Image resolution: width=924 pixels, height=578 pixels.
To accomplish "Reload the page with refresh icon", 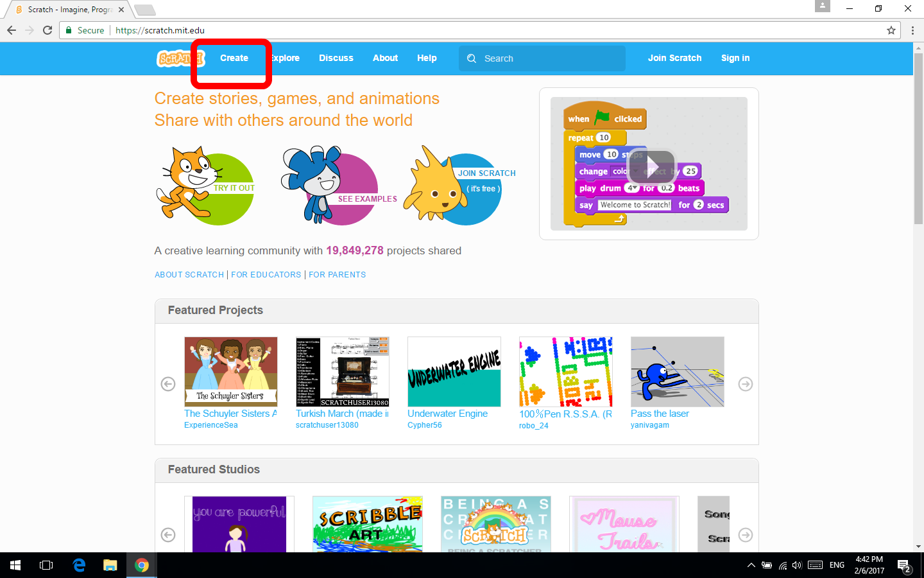I will pos(47,30).
